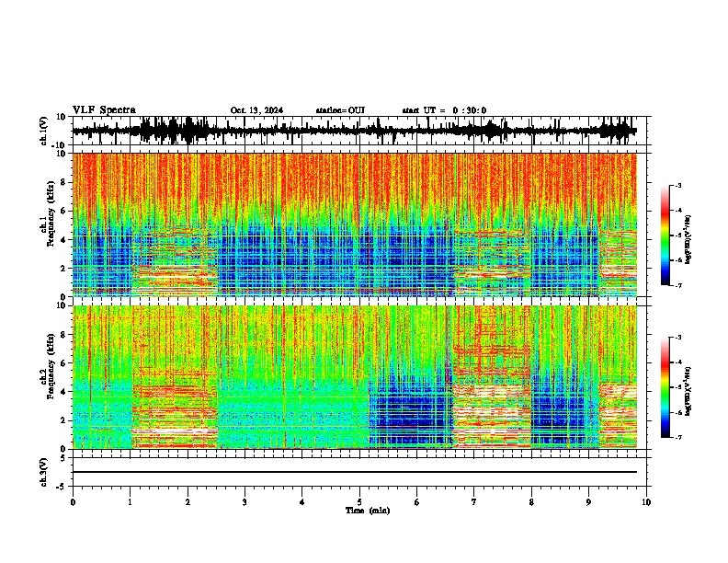This screenshot has width=728, height=563.
Task: Click the ch.1 color scale bar
Action: pyautogui.click(x=665, y=236)
